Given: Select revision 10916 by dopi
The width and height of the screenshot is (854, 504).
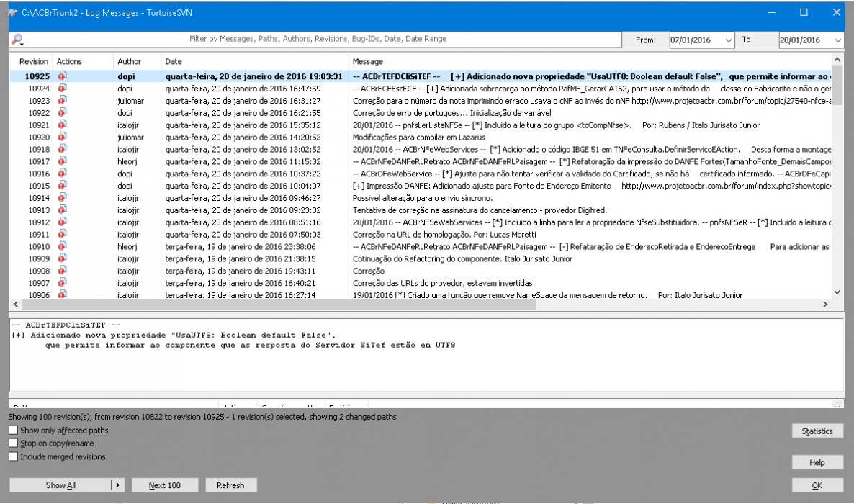Looking at the screenshot, I should (421, 174).
